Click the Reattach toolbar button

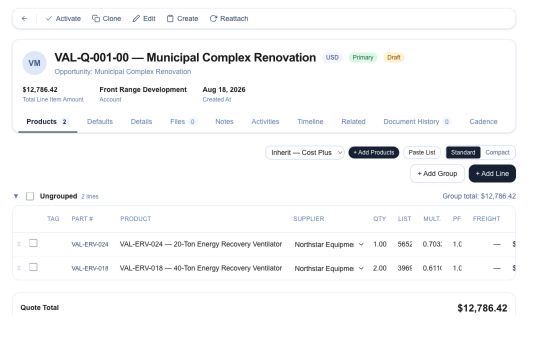229,19
